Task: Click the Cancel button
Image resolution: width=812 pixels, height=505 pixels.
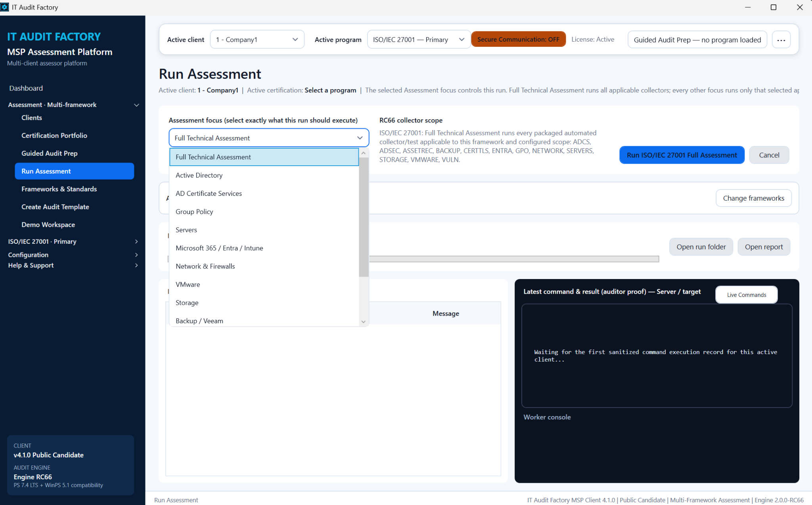Action: tap(769, 155)
